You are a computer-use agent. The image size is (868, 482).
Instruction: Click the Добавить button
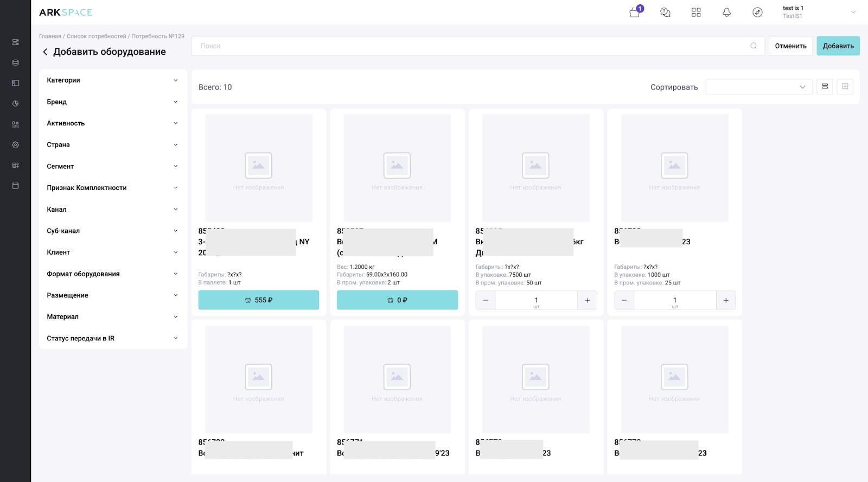click(838, 46)
